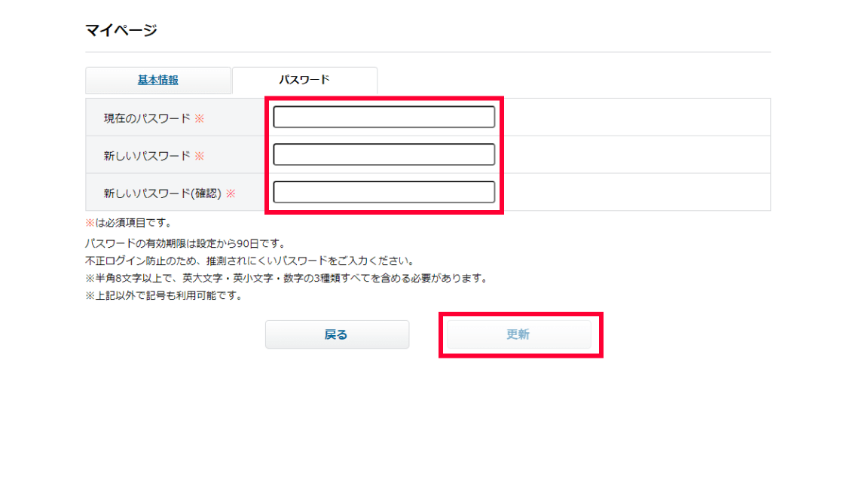868x488 pixels.
Task: Click the マイページ page heading
Action: pyautogui.click(x=121, y=31)
